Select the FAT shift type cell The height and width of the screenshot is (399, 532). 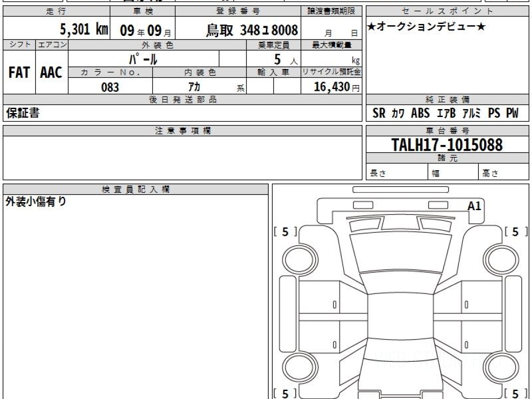[x=19, y=73]
